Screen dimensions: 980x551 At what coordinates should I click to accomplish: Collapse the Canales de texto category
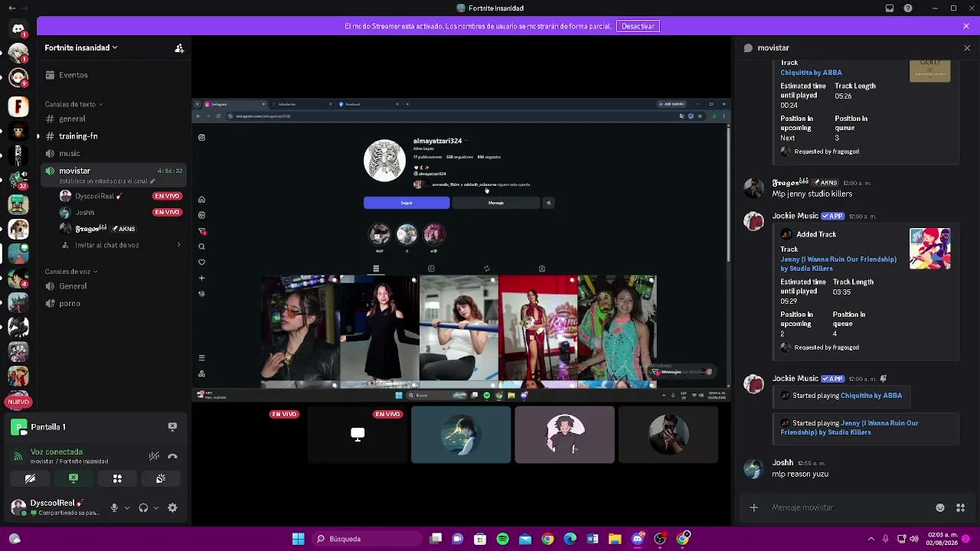click(73, 104)
